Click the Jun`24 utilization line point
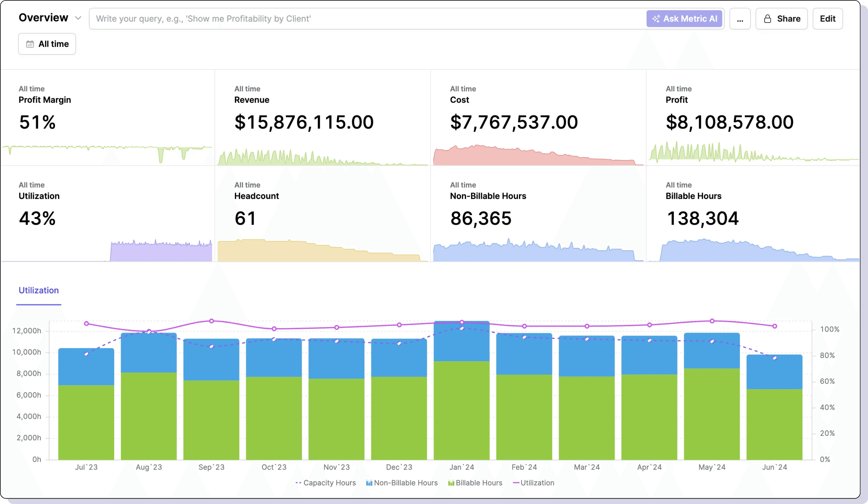This screenshot has height=504, width=868. click(x=775, y=326)
